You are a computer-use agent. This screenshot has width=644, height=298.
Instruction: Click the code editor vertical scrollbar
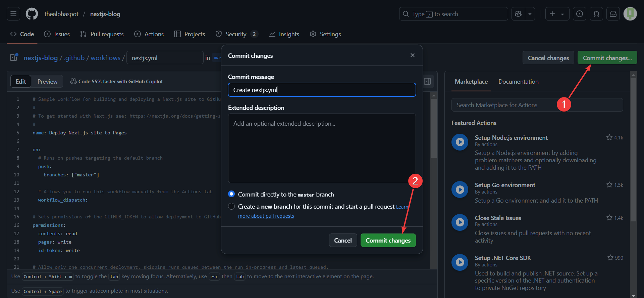point(434,128)
